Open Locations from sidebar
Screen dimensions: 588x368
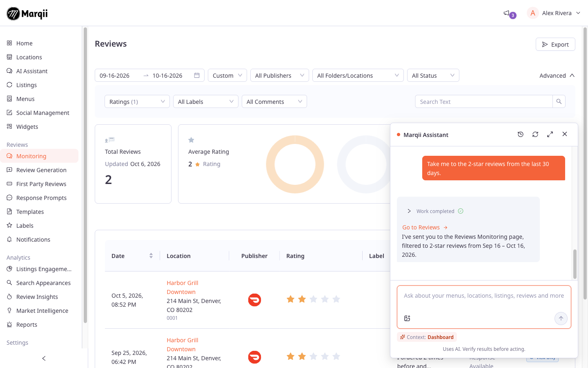[29, 57]
